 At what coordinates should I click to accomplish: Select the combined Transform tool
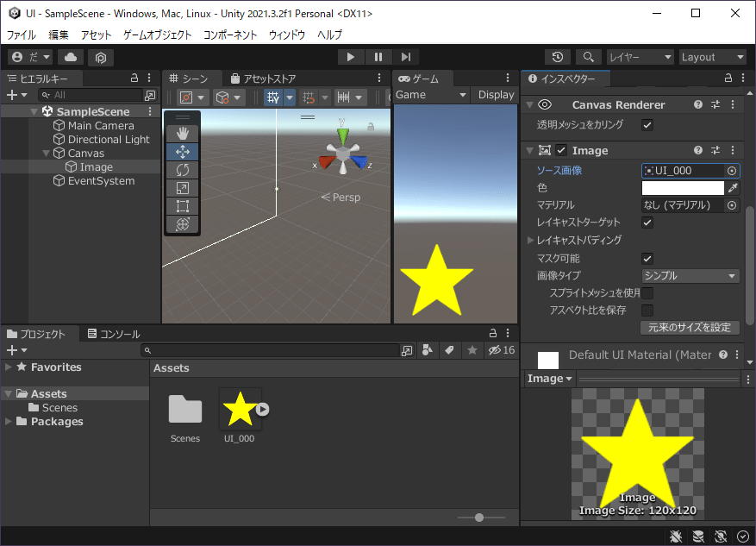click(182, 223)
